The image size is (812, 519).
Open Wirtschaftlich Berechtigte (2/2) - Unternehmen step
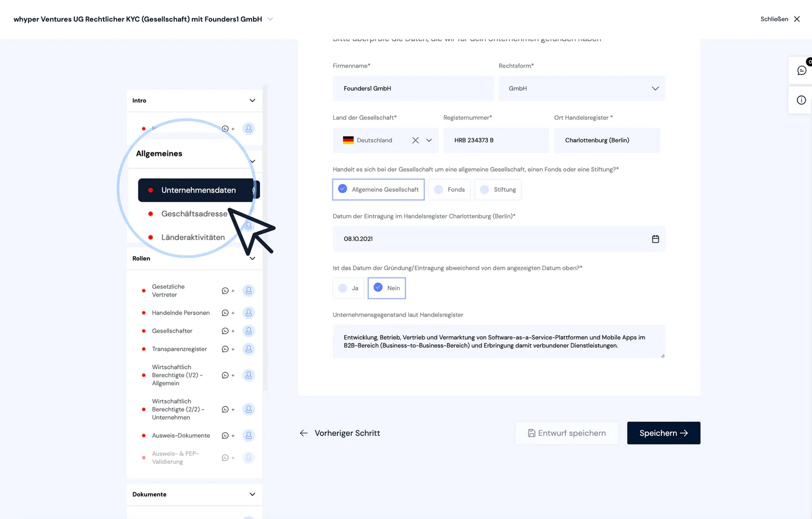178,409
